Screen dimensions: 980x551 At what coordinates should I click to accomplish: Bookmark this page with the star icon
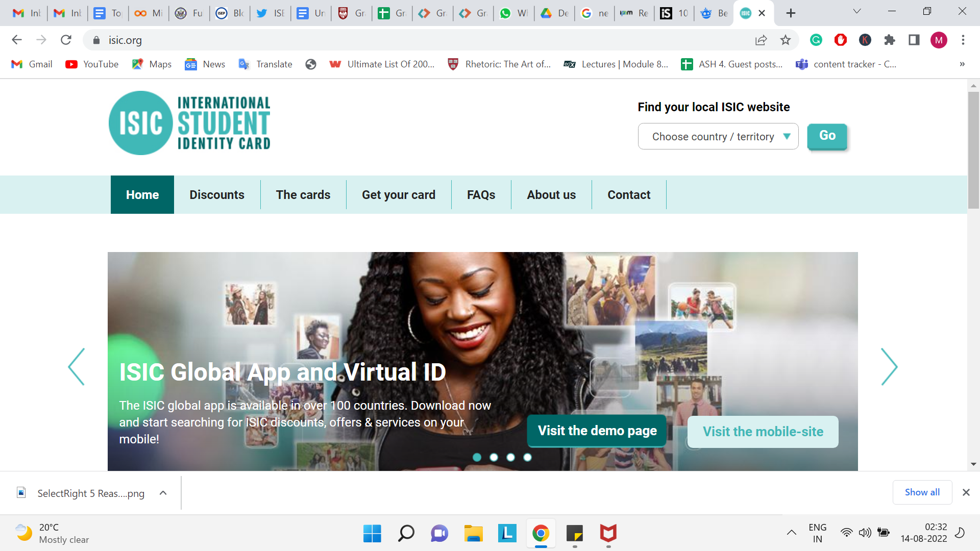(786, 40)
